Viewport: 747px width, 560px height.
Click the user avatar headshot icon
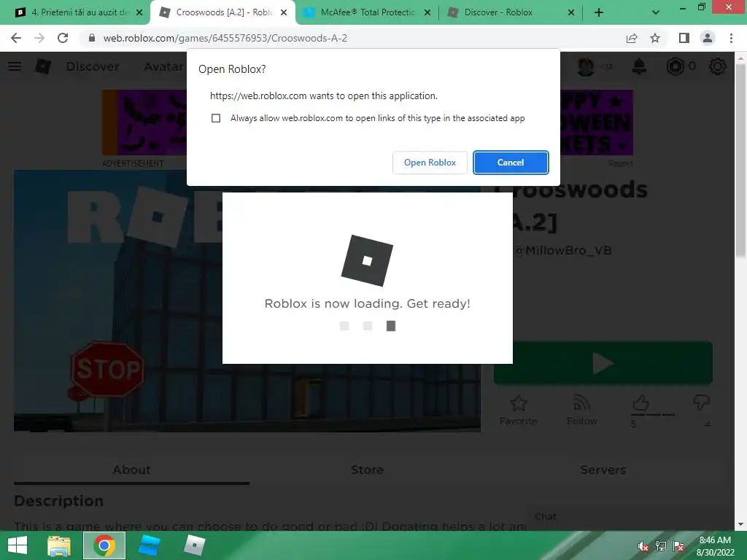tap(586, 66)
